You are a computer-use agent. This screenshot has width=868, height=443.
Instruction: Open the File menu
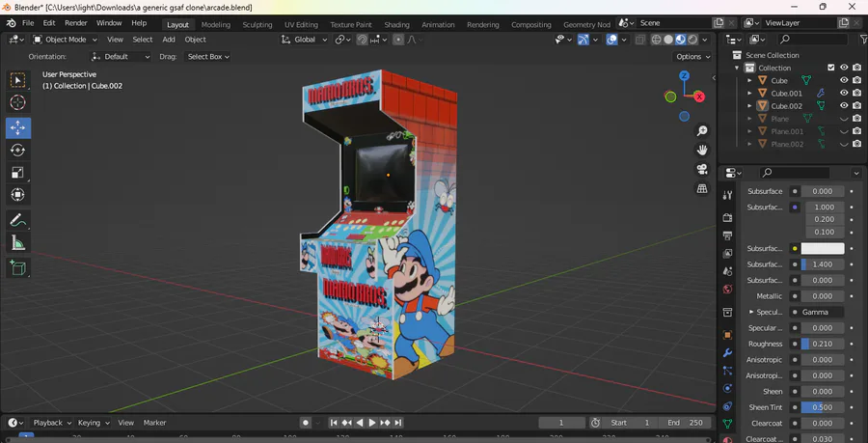click(x=28, y=23)
